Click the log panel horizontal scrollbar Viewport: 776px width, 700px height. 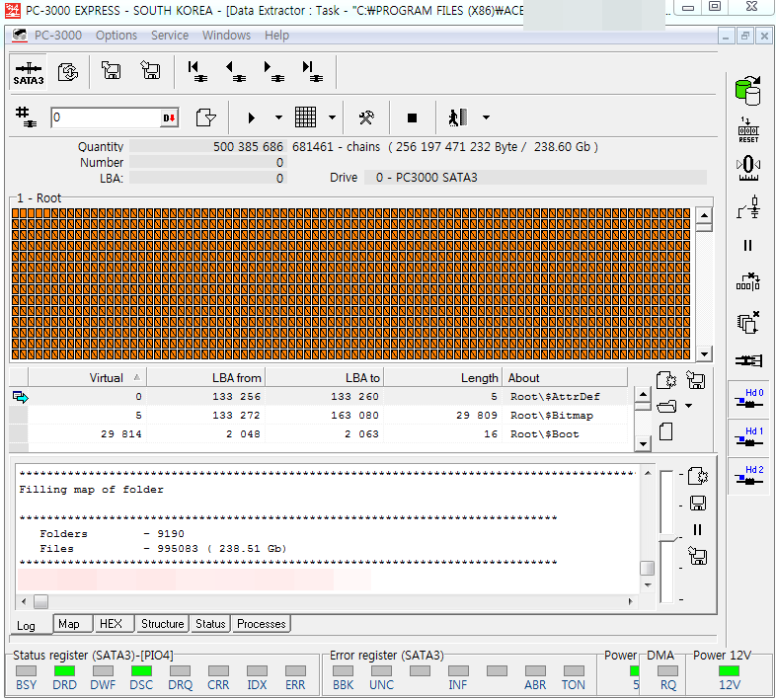[326, 601]
